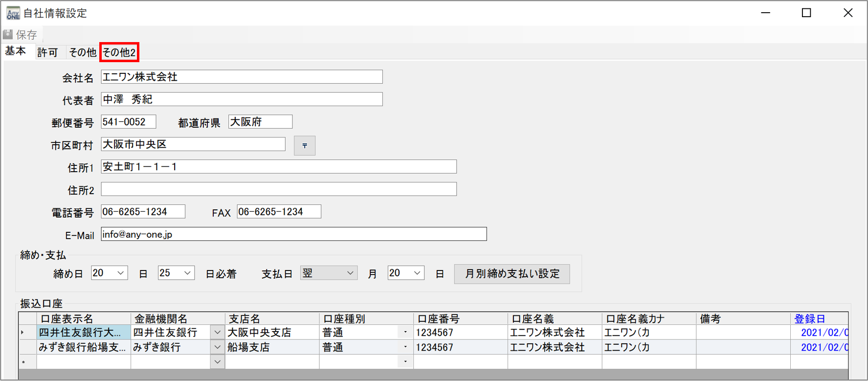Viewport: 868px width, 381px height.
Task: Open 口座種別 dropdown in みずき銀行 row
Action: [x=405, y=347]
